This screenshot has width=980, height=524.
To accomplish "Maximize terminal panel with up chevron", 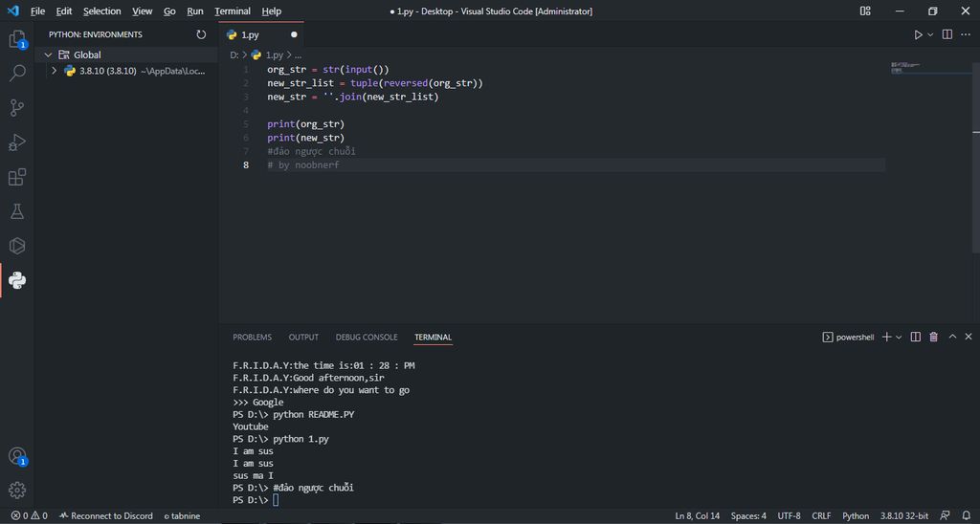I will point(952,337).
